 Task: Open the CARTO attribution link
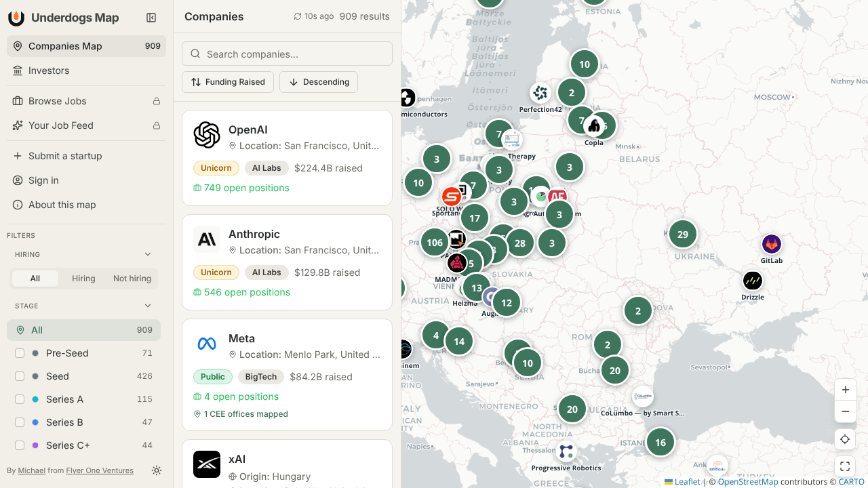[x=852, y=482]
